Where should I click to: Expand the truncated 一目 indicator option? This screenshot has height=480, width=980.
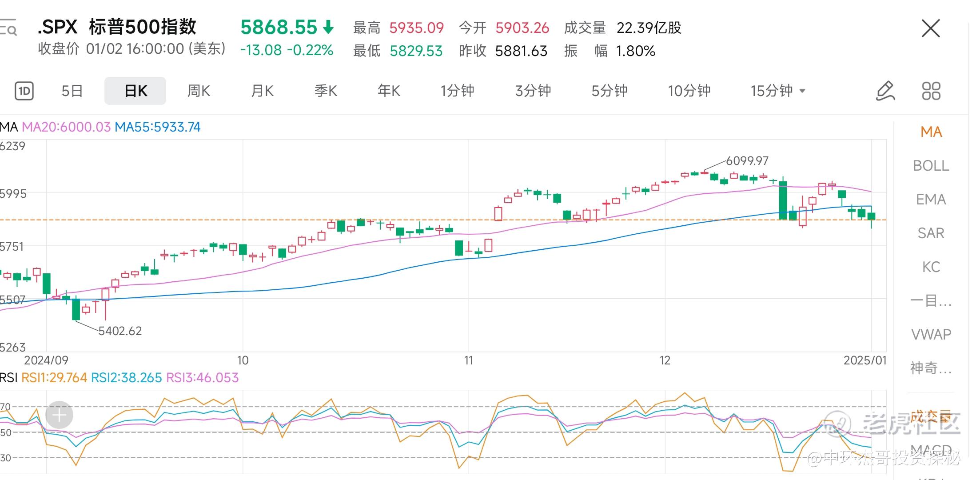(x=931, y=301)
